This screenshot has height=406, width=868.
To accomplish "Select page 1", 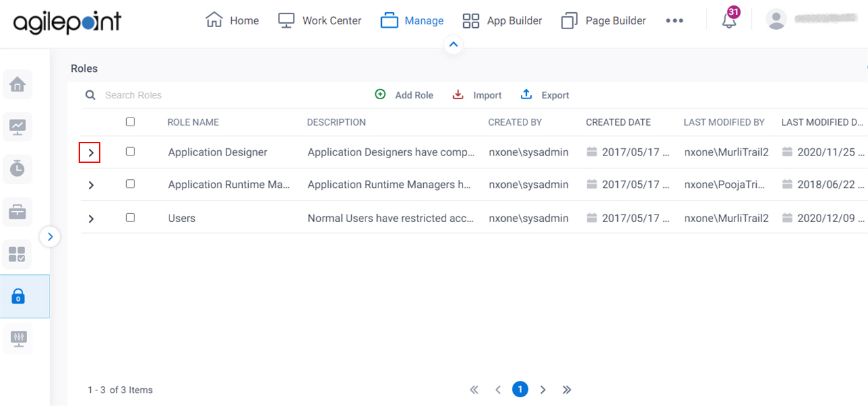I will (x=519, y=389).
